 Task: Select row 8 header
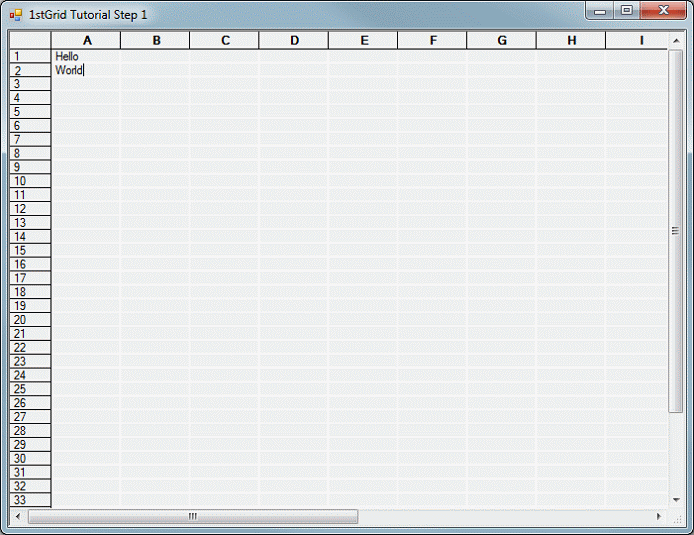[30, 153]
